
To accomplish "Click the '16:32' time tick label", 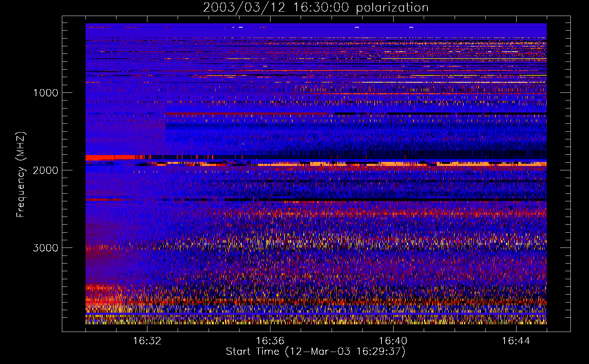I will click(147, 341).
